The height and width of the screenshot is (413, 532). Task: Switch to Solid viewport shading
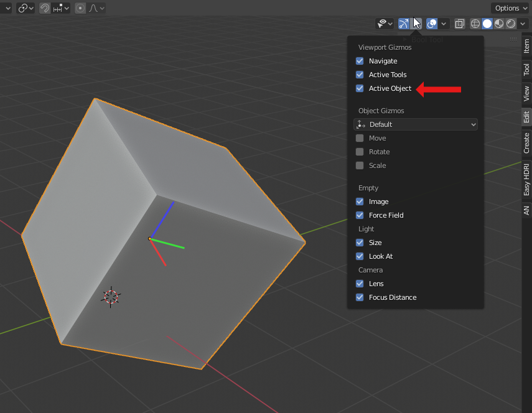(487, 24)
